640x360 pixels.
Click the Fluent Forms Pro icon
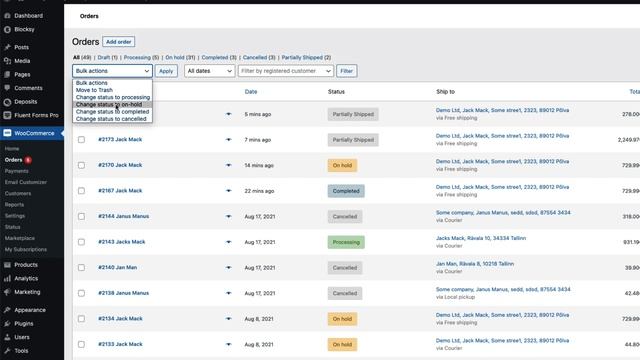pyautogui.click(x=7, y=115)
